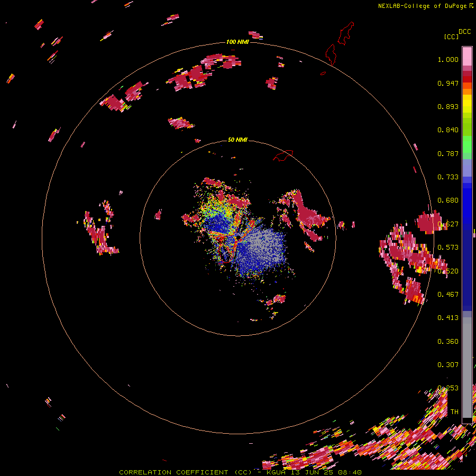Click the 50 NMI range ring label
Image resolution: width=476 pixels, height=476 pixels.
[x=237, y=140]
